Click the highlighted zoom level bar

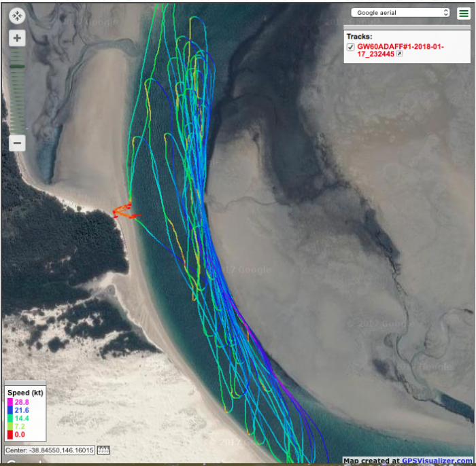[18, 67]
